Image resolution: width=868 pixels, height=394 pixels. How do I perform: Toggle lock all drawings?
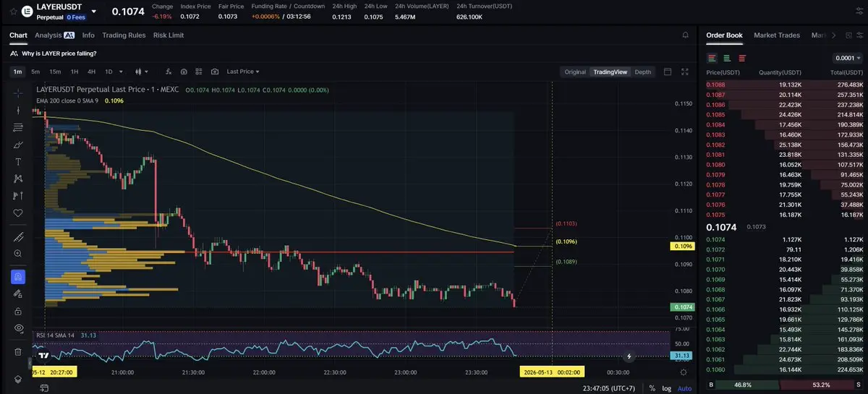click(x=18, y=311)
